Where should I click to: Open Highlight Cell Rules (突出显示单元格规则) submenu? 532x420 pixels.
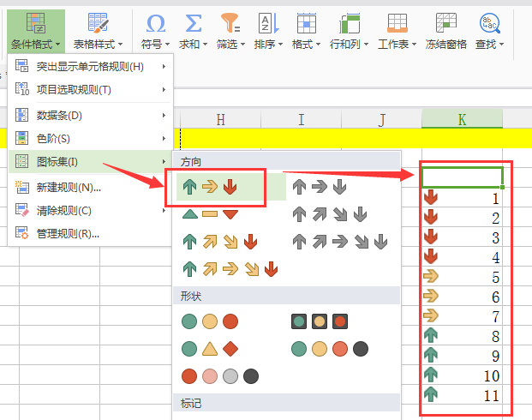(x=90, y=66)
